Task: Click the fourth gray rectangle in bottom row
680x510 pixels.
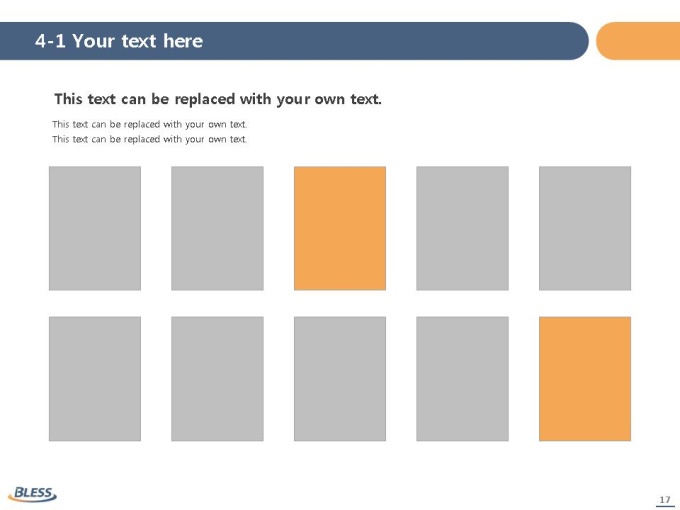Action: (x=462, y=379)
